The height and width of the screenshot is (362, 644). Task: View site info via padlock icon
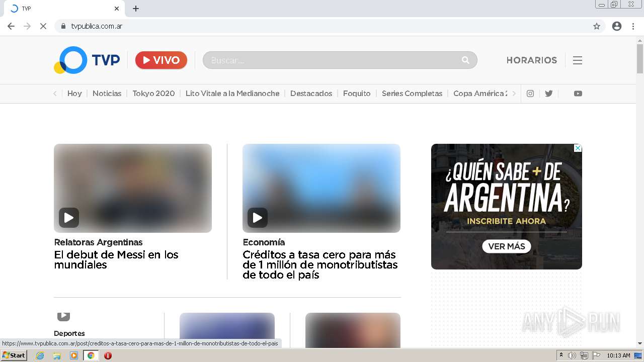(63, 26)
